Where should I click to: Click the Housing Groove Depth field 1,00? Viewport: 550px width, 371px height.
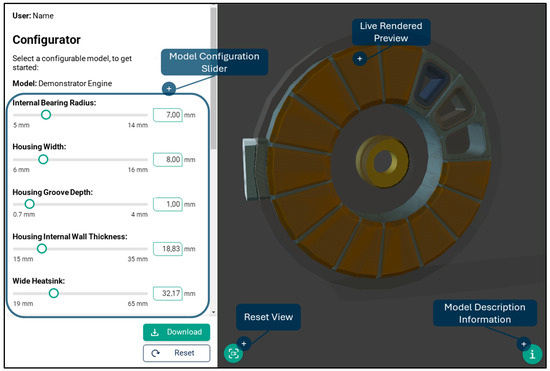click(x=168, y=204)
